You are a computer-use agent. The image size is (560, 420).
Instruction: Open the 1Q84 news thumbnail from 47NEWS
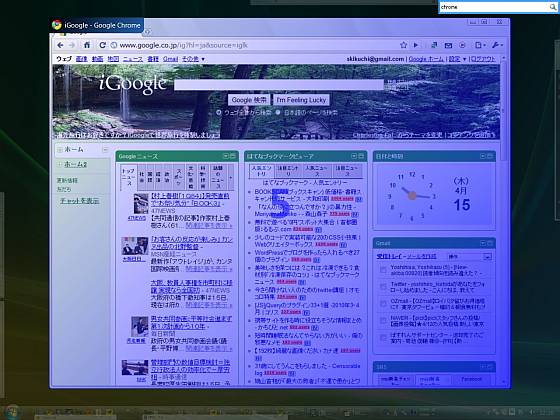tap(141, 204)
